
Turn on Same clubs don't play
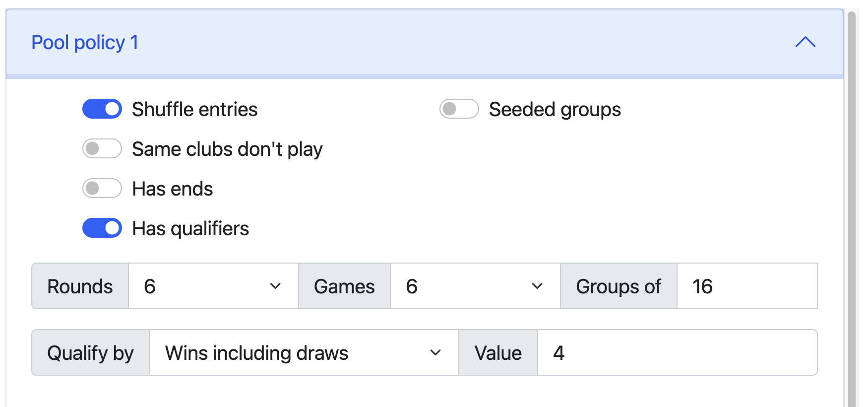[102, 149]
